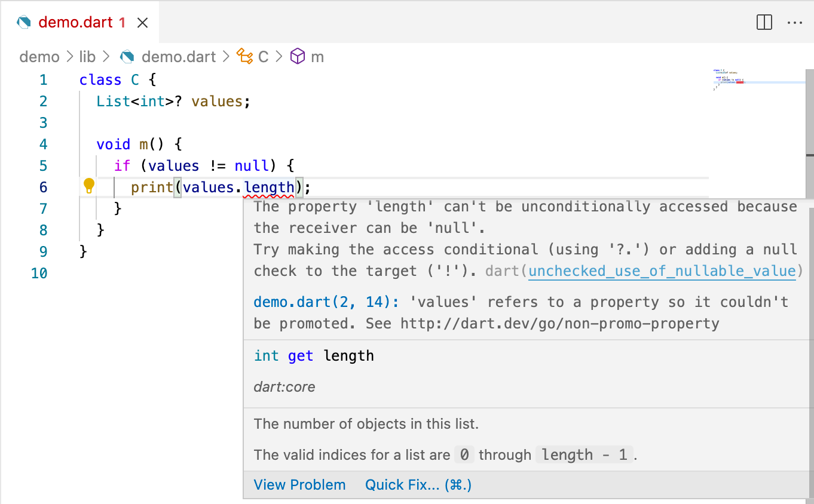Click the split editor icon

pyautogui.click(x=764, y=23)
